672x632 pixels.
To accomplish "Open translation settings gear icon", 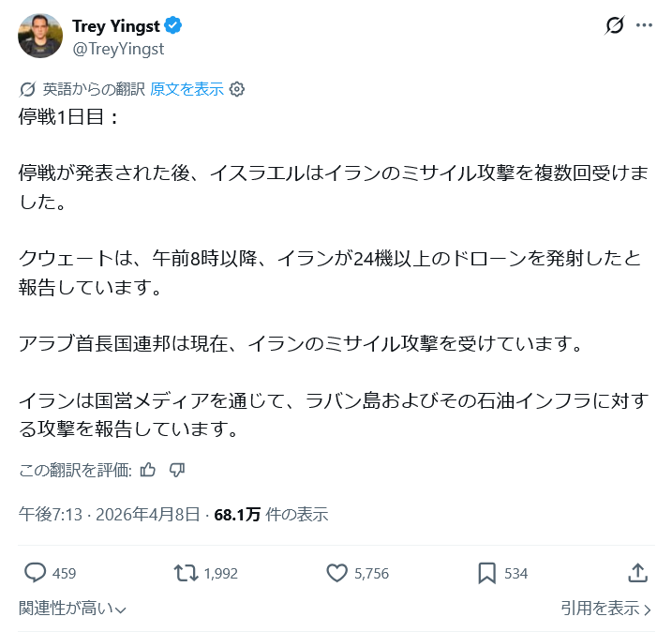I will click(x=237, y=89).
